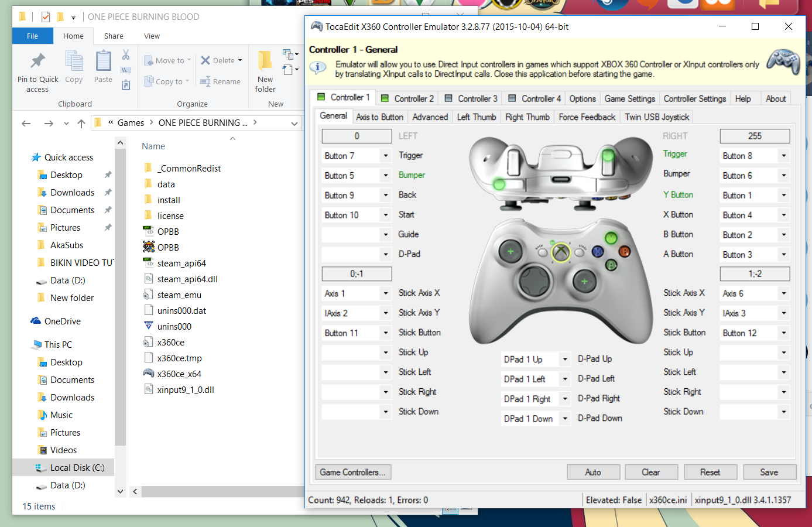Screen dimensions: 812x527
Task: Switch to Controller 3 tab
Action: (x=471, y=98)
